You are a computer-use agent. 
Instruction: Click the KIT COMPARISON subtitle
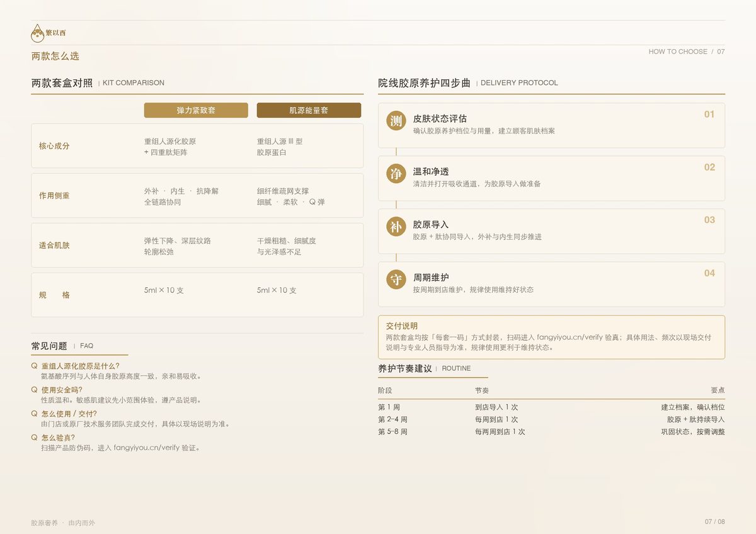[134, 83]
